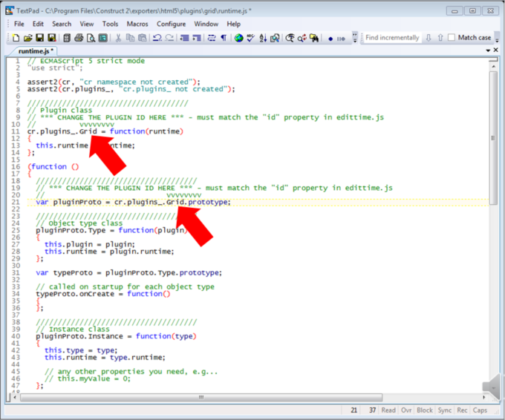Find next occurrence down arrow
Image resolution: width=505 pixels, height=420 pixels.
[x=429, y=38]
